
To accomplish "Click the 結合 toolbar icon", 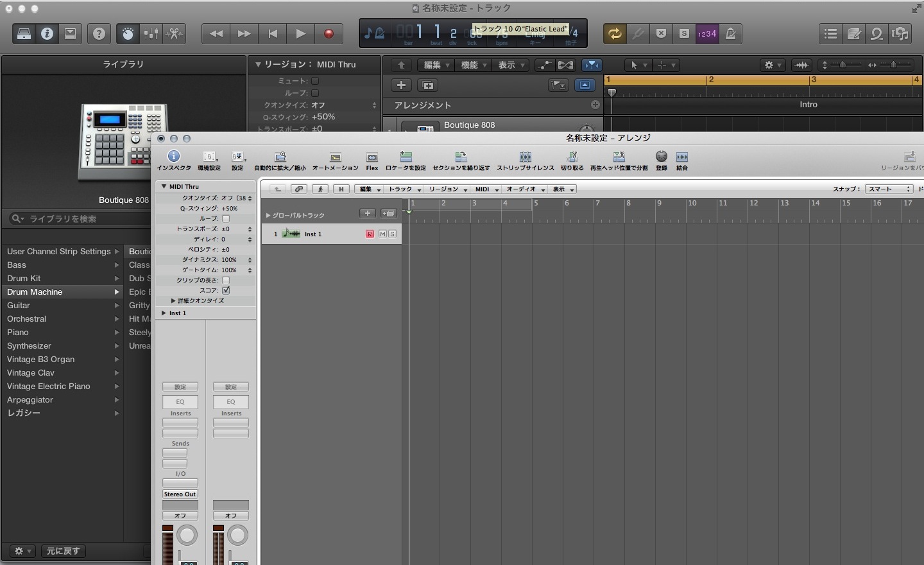I will (682, 161).
